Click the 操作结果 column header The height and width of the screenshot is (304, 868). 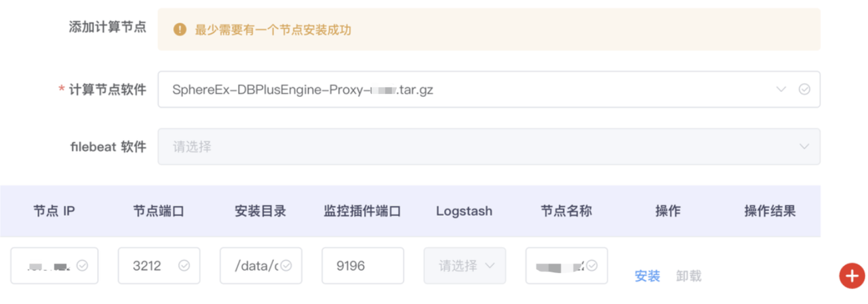coord(770,211)
